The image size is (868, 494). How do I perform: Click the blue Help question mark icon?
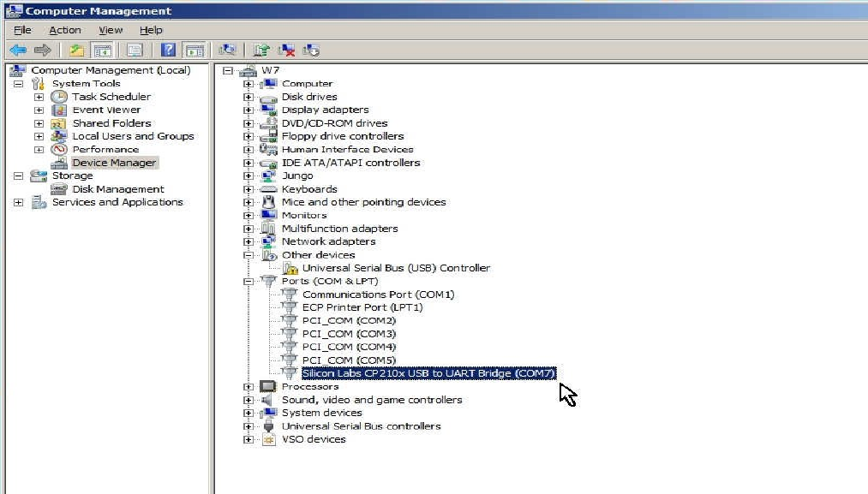pos(168,51)
